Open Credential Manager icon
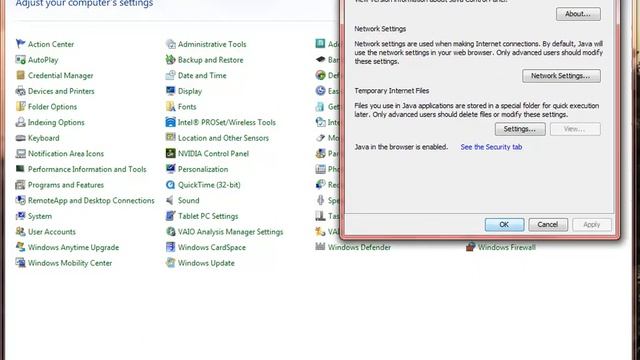 click(x=20, y=75)
